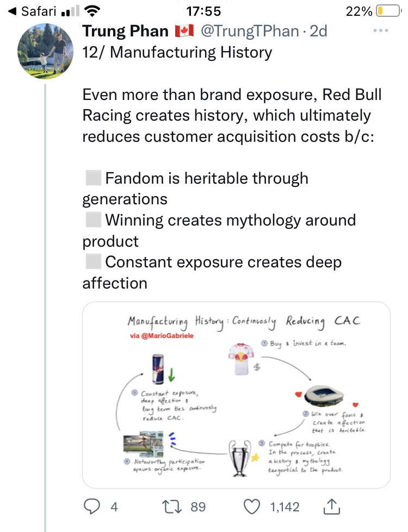This screenshot has height=532, width=408.
Task: View the 1,142 likes count
Action: pos(285,506)
